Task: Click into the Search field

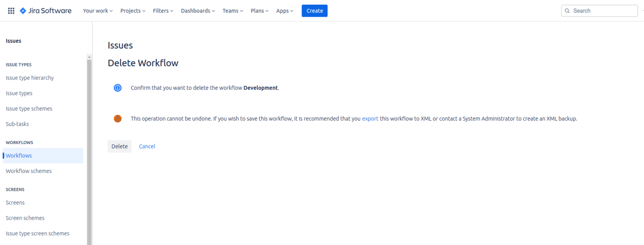Action: (x=600, y=11)
